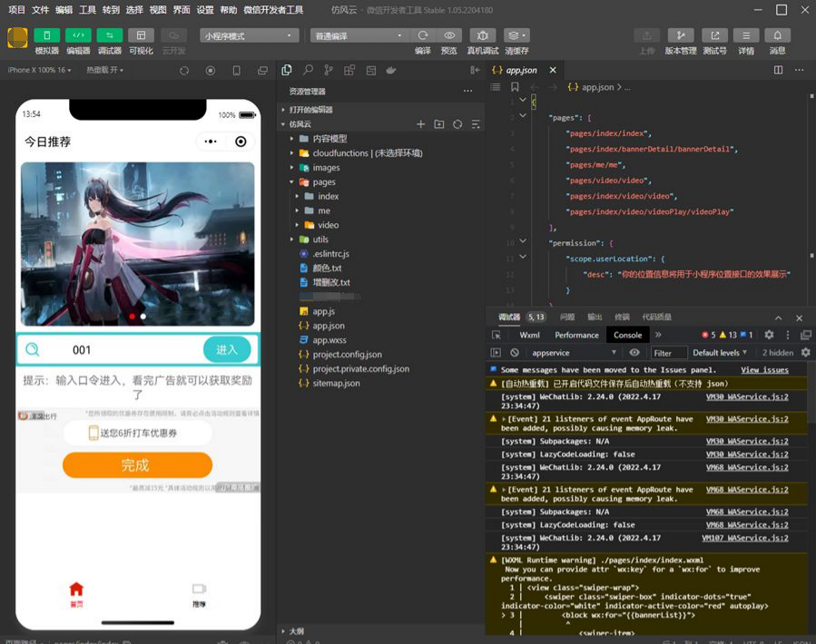Open DevTools settings gear icon
The width and height of the screenshot is (816, 644).
tap(769, 335)
